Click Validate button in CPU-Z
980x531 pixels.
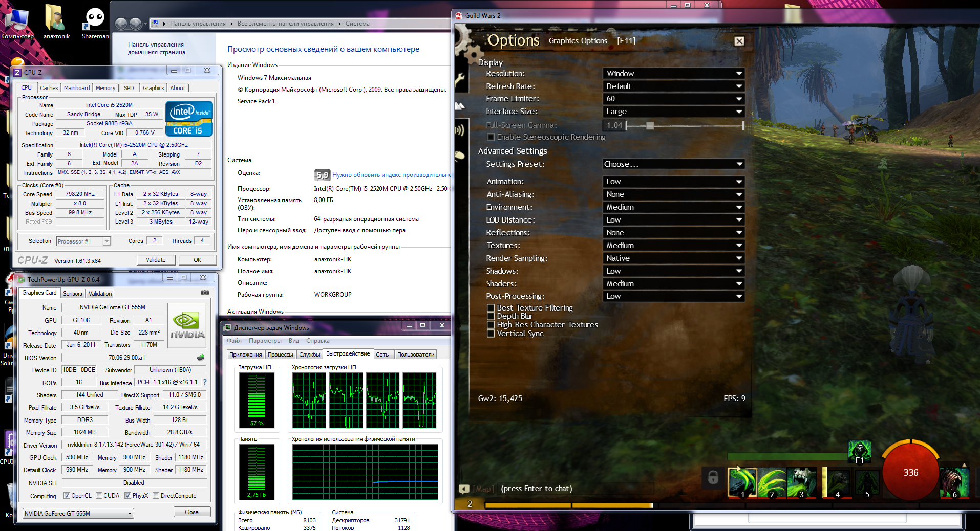pyautogui.click(x=156, y=260)
